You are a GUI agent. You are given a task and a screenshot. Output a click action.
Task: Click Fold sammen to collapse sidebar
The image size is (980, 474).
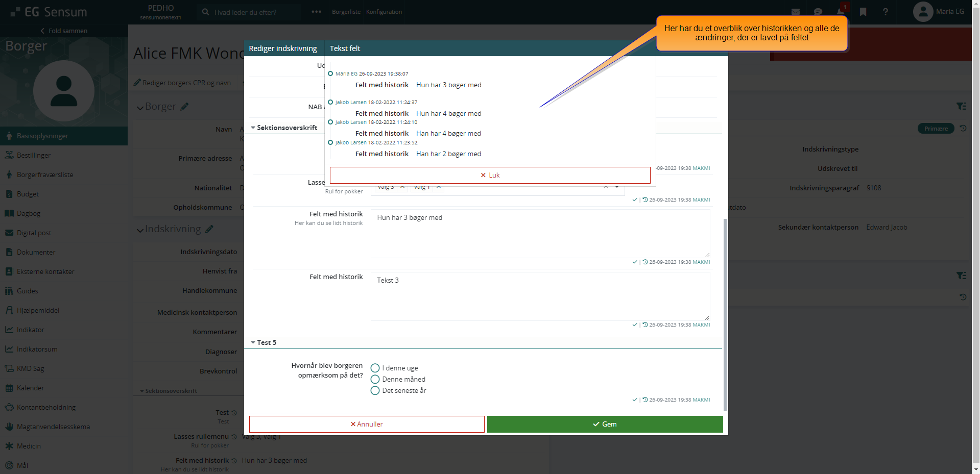pyautogui.click(x=64, y=31)
